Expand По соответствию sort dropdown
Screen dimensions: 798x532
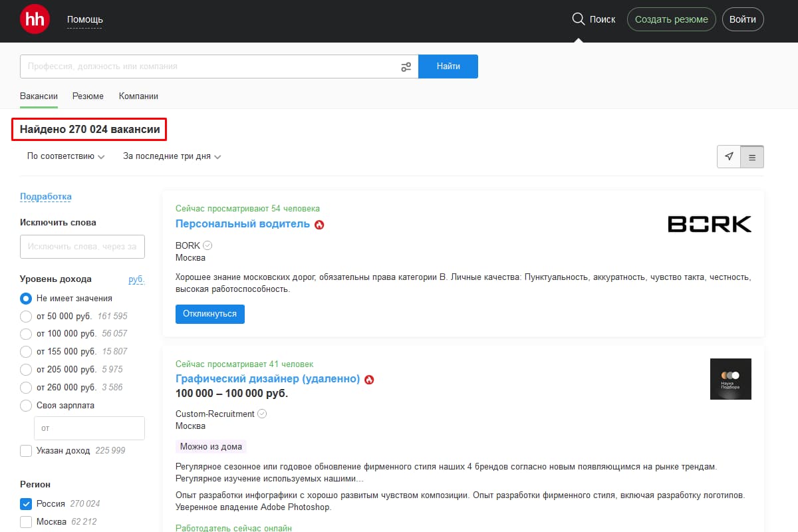tap(66, 157)
